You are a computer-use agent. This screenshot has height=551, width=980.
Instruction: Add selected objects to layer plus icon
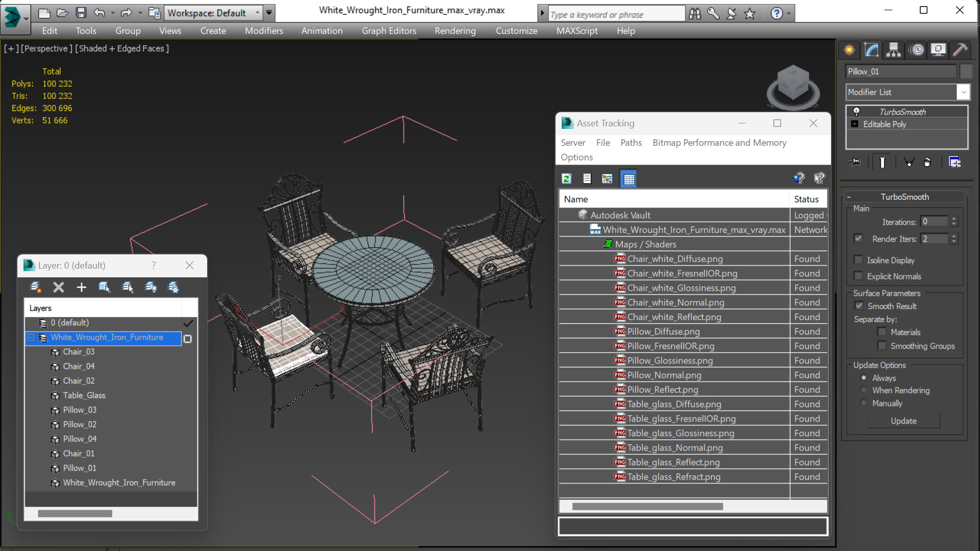click(x=81, y=287)
